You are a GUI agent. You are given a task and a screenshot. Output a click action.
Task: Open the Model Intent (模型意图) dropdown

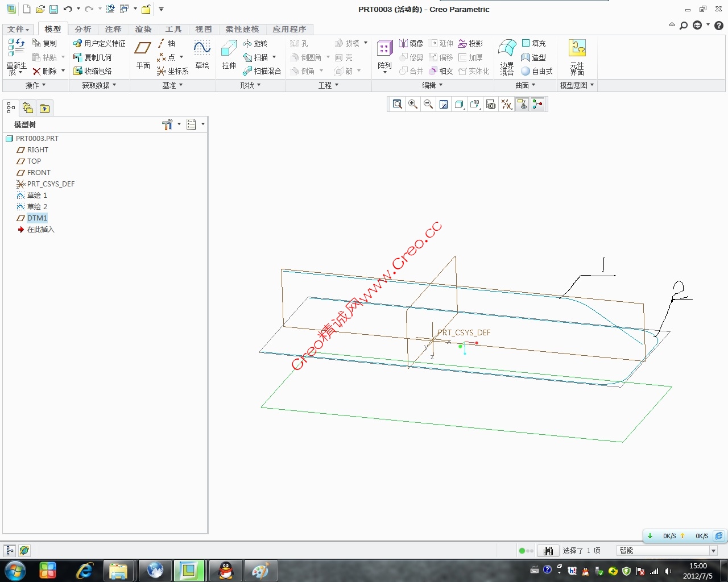577,85
